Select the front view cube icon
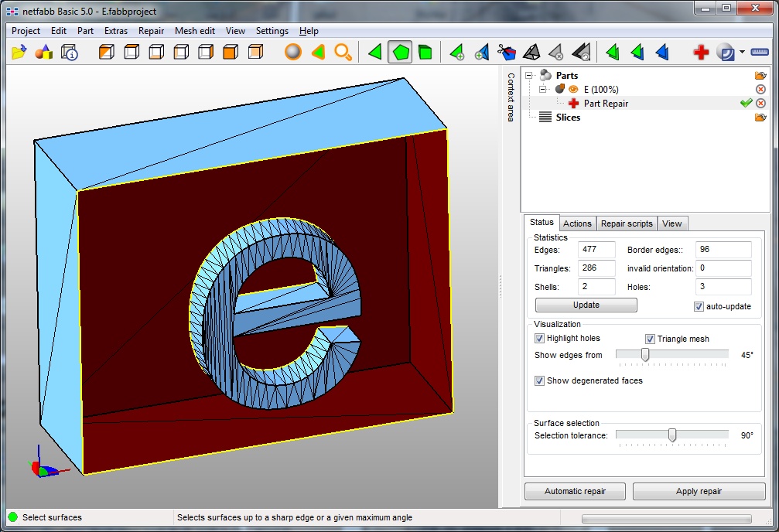 coord(231,52)
